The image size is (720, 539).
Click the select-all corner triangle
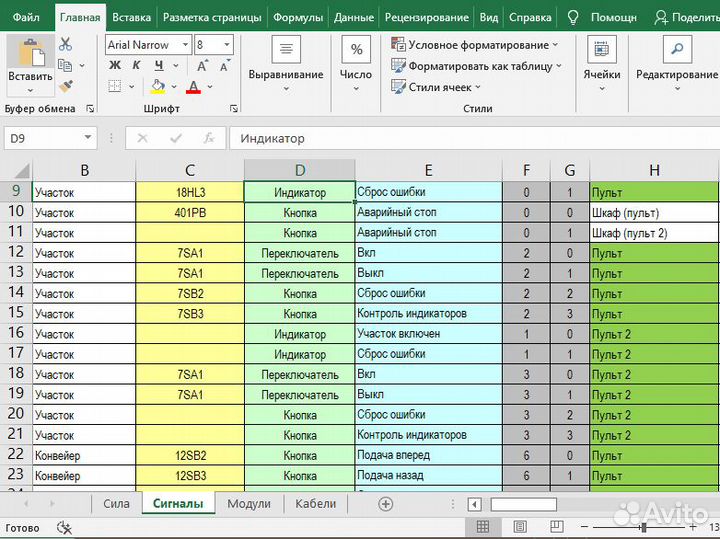pyautogui.click(x=22, y=170)
